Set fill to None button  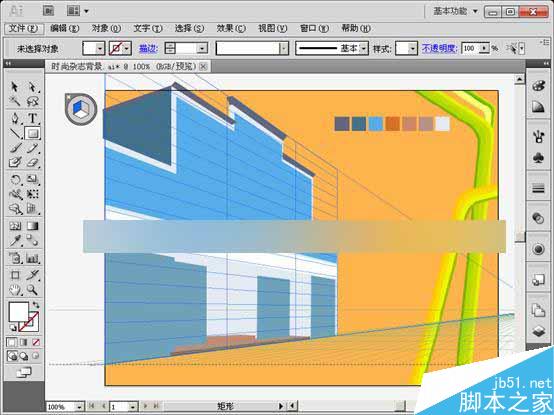pyautogui.click(x=36, y=342)
